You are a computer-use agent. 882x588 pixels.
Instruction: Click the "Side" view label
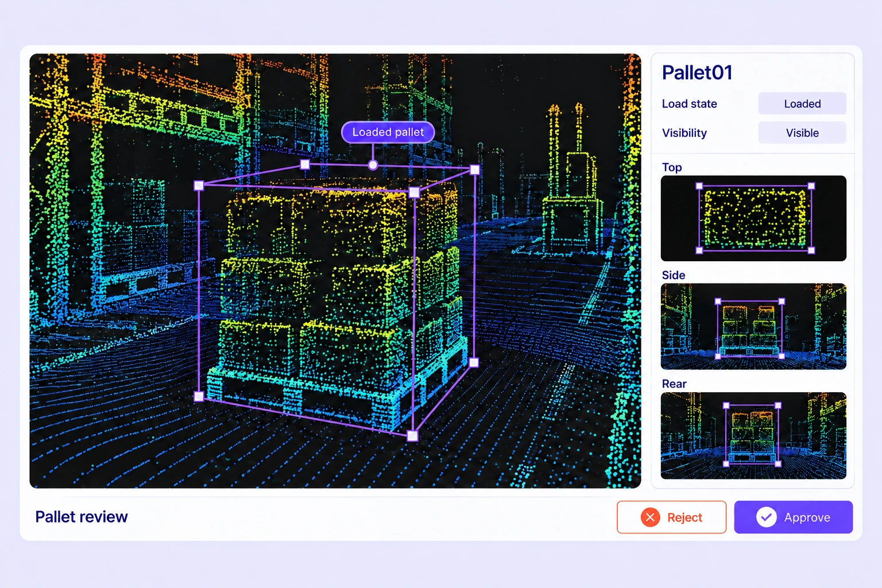point(674,275)
